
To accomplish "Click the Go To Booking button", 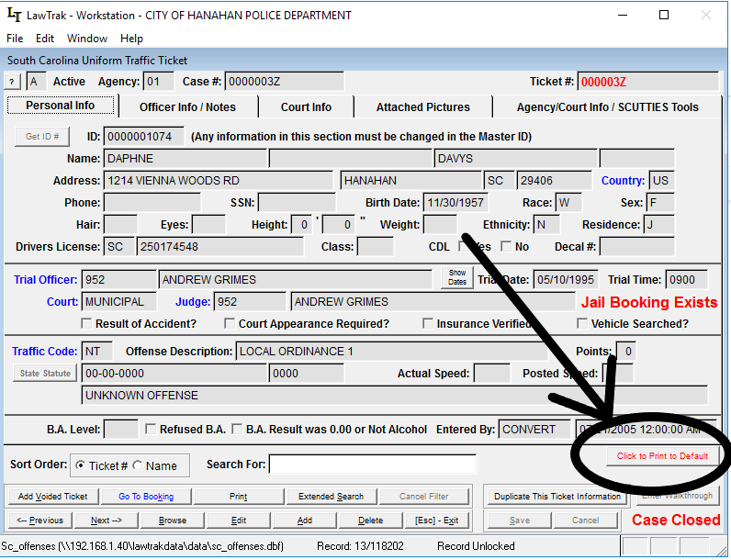I will (146, 496).
